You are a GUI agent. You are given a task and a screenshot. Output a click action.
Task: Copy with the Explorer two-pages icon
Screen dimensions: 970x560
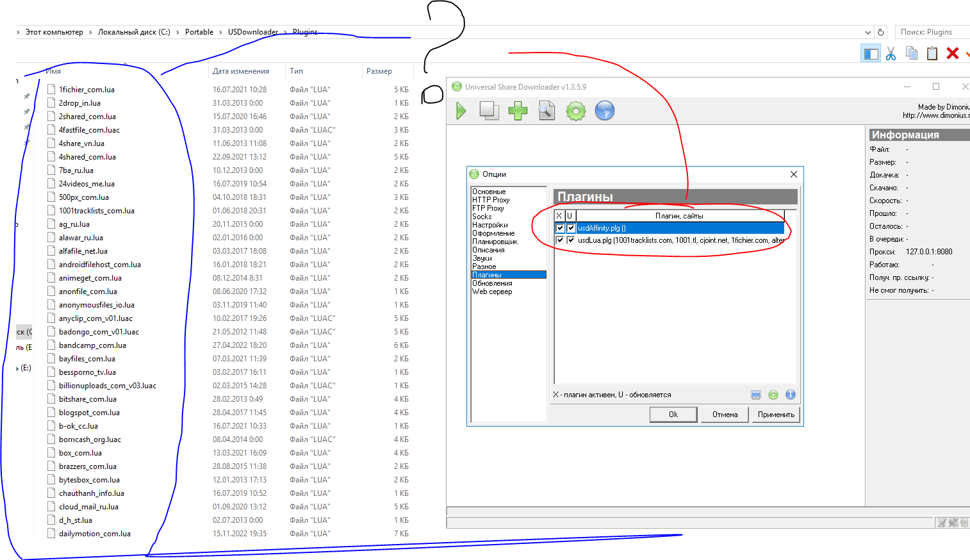point(911,53)
